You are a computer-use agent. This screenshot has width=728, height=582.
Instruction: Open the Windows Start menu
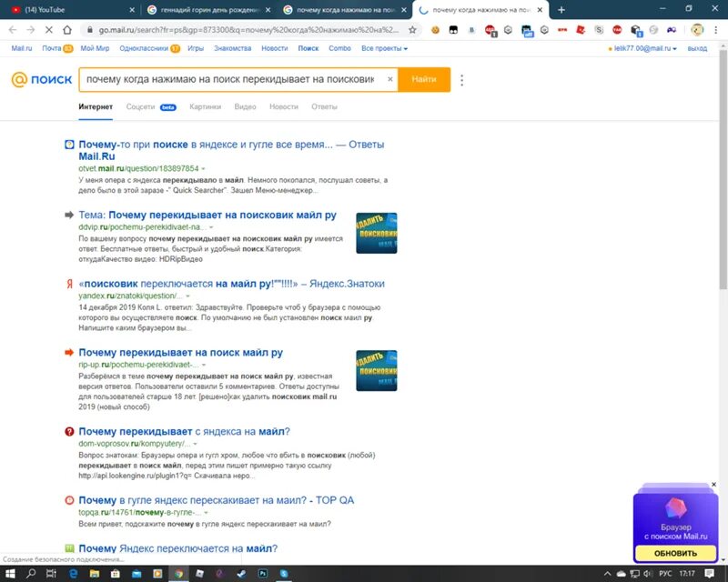10,574
